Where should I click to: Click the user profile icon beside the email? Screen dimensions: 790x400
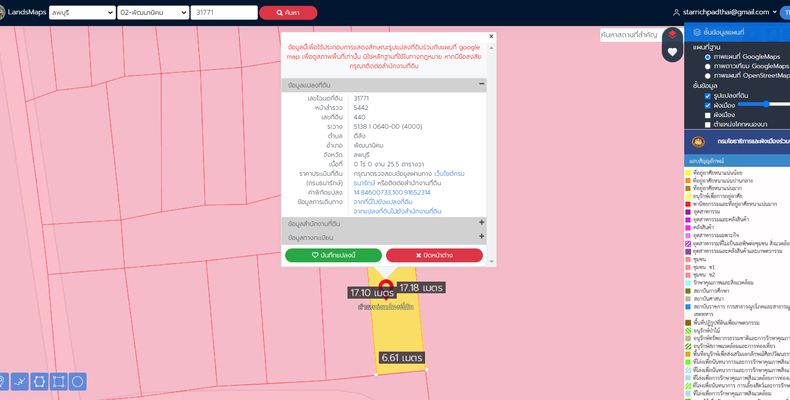pos(677,13)
